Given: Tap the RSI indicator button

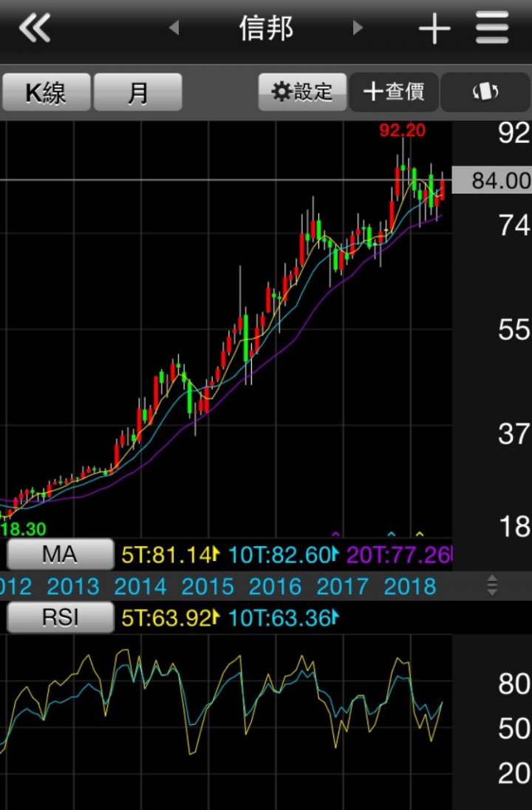Looking at the screenshot, I should 60,617.
